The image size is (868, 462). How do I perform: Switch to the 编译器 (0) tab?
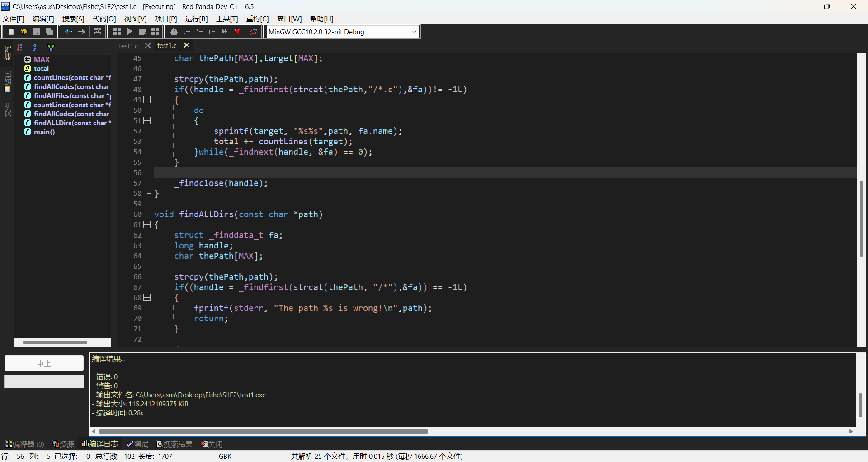25,444
